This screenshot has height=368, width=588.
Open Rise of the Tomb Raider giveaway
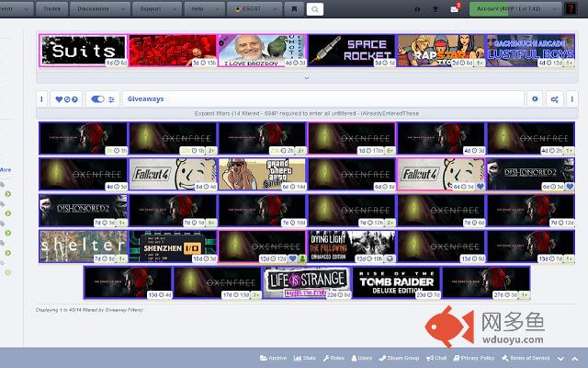396,282
